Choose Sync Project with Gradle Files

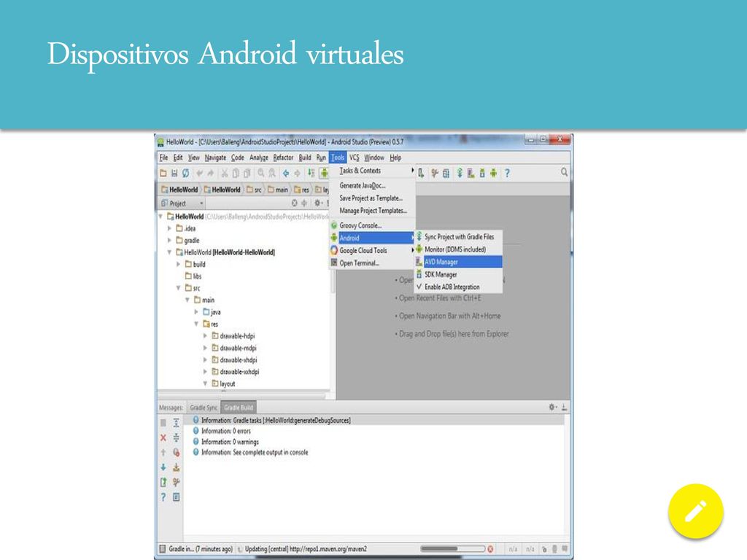[460, 237]
